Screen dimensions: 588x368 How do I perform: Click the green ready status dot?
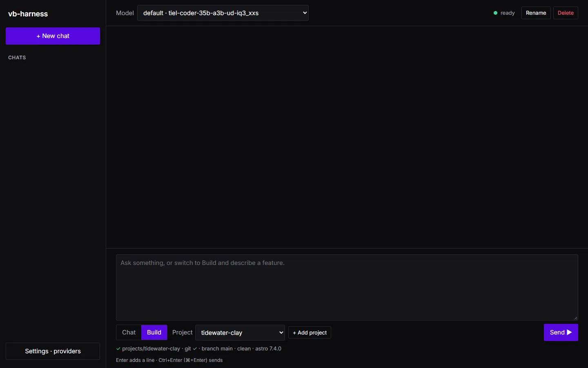pos(495,13)
